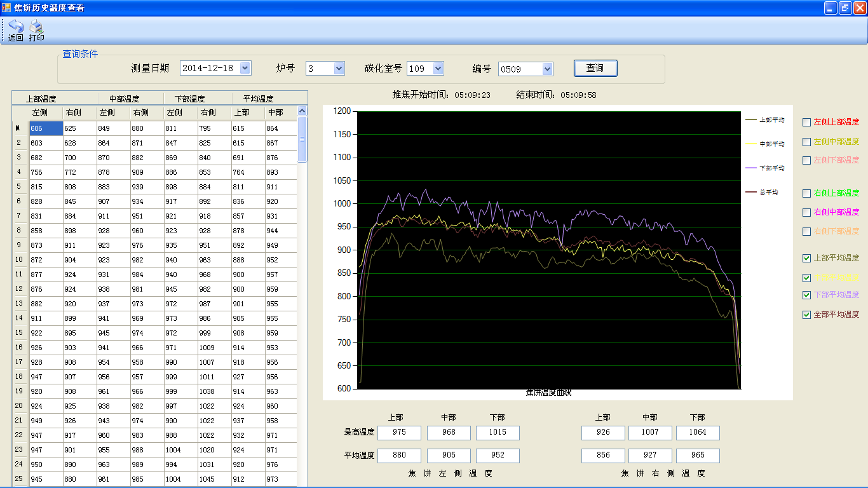Viewport: 868px width, 488px height.
Task: Open the 测量日期 date dropdown
Action: pos(245,68)
